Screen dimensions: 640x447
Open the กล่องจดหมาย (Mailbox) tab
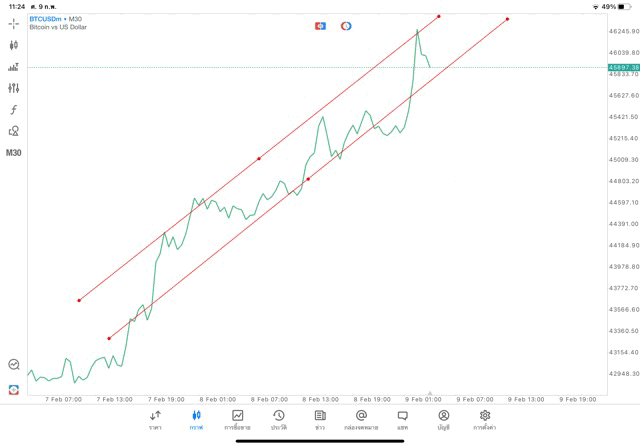click(x=361, y=419)
